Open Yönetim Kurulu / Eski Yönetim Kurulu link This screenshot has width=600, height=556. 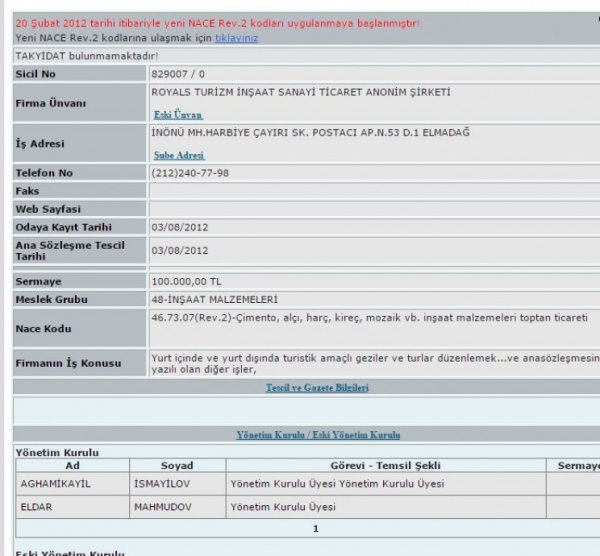pos(318,435)
